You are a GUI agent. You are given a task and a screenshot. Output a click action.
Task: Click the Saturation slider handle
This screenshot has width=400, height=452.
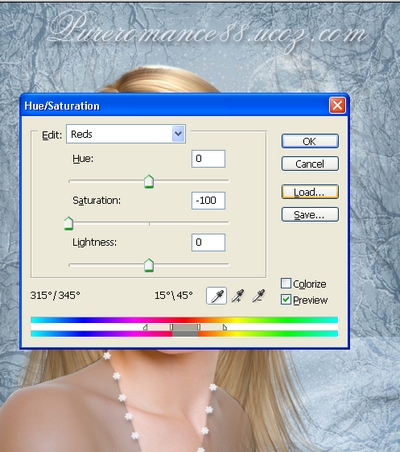[x=69, y=223]
